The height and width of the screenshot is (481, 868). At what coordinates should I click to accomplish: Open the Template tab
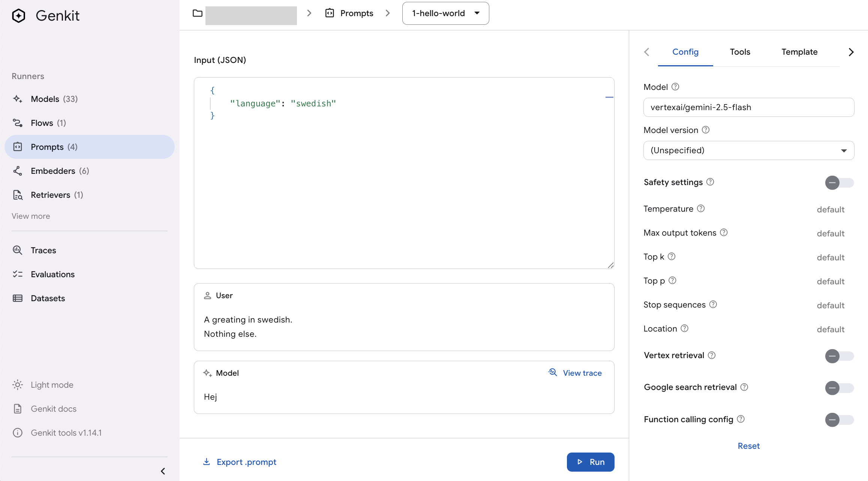click(799, 52)
